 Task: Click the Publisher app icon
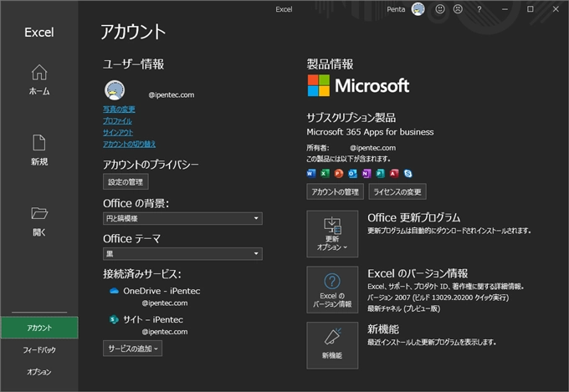(380, 174)
